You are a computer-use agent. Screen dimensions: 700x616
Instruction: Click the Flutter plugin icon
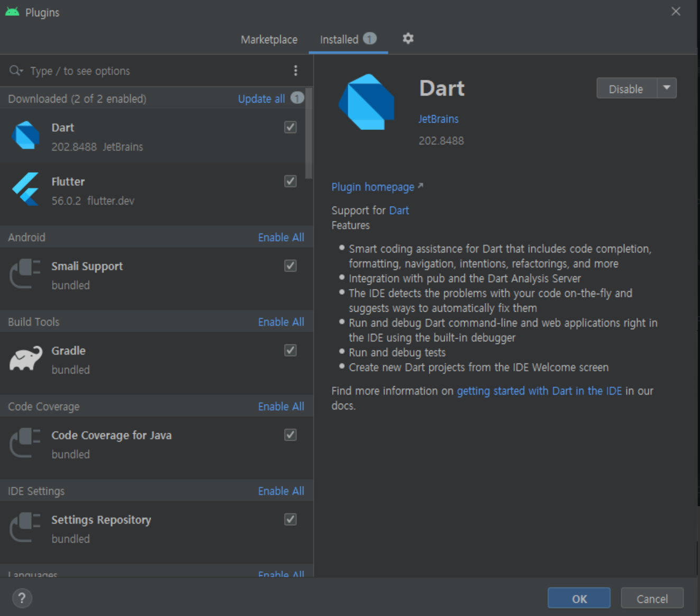point(25,189)
